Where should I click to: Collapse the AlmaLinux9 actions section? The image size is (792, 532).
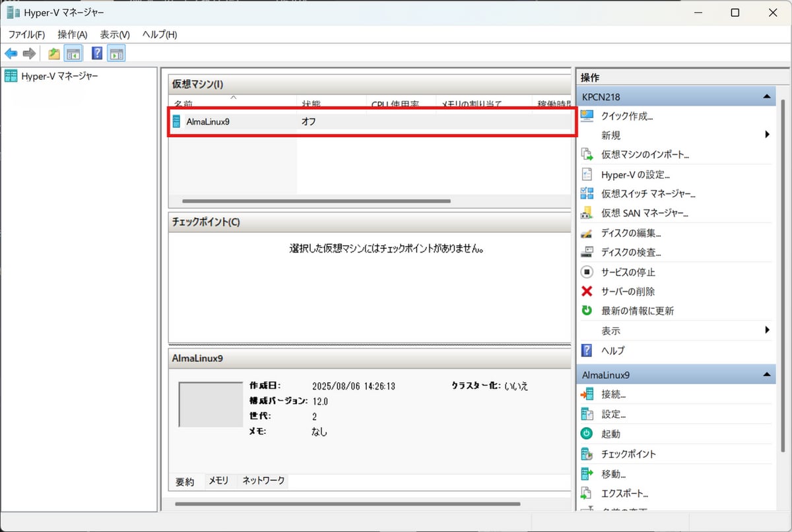pyautogui.click(x=766, y=375)
